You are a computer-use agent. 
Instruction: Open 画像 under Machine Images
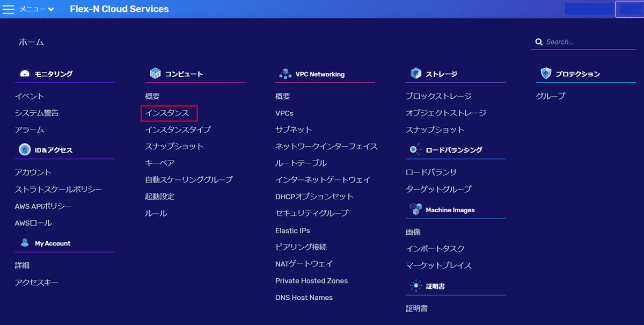click(413, 232)
